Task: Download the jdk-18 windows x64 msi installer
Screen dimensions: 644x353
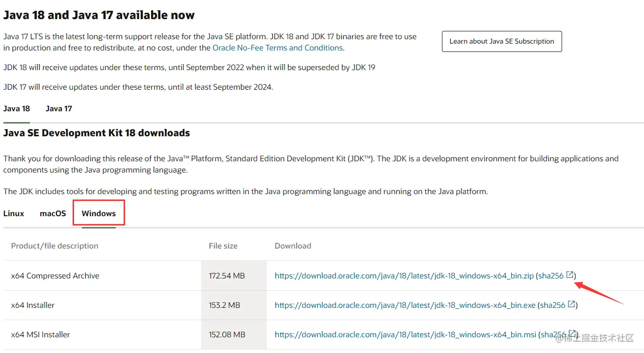Action: [x=405, y=335]
